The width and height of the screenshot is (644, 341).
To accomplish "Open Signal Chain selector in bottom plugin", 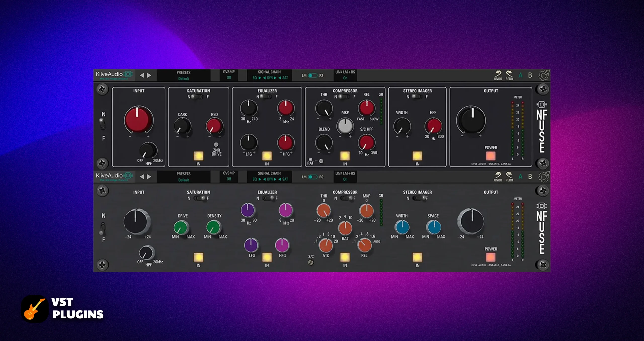I will 269,177.
